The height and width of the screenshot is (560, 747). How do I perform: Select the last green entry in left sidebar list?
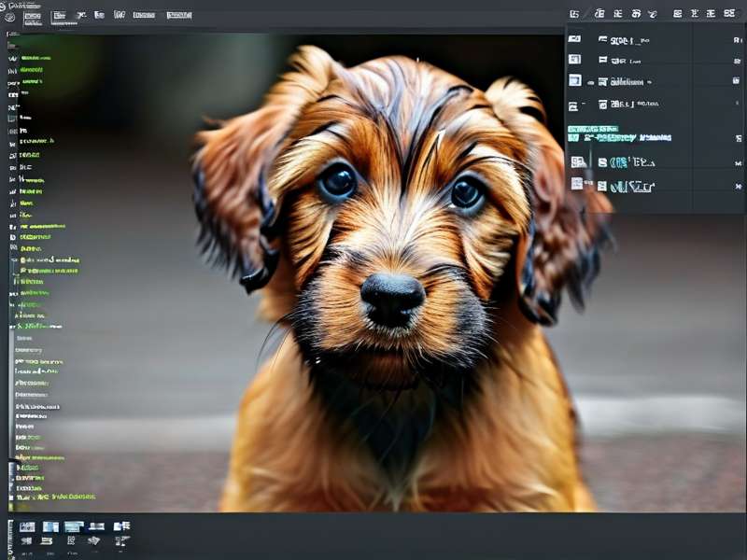coord(56,497)
